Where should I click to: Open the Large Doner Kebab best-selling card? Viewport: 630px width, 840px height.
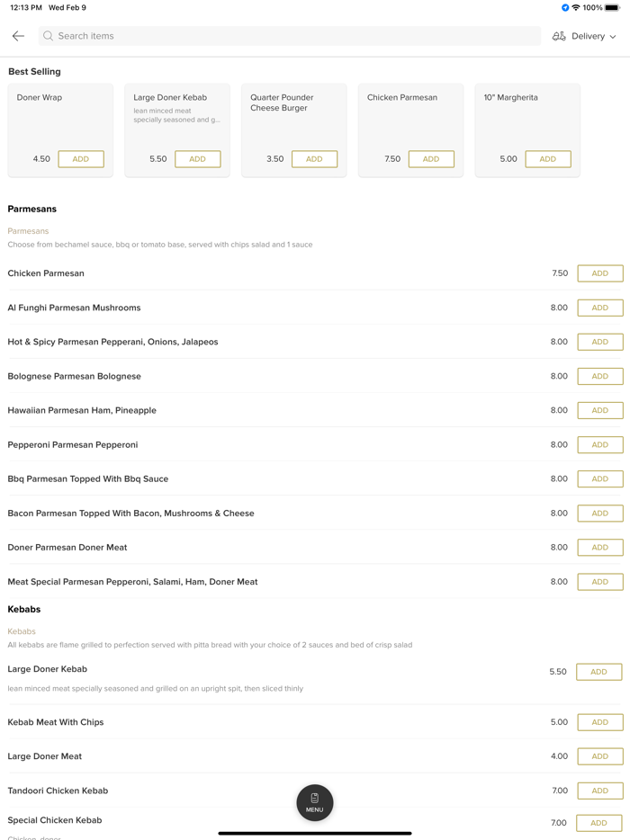pyautogui.click(x=176, y=117)
